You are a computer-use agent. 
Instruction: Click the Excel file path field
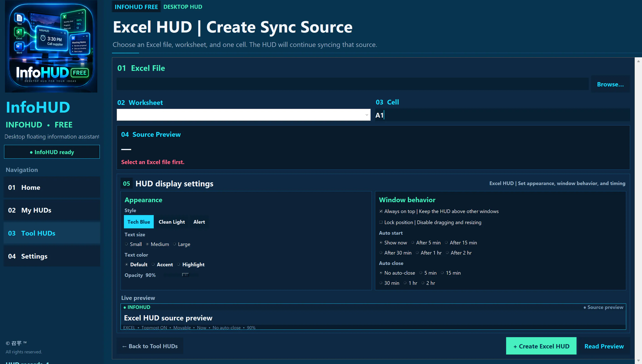[353, 84]
